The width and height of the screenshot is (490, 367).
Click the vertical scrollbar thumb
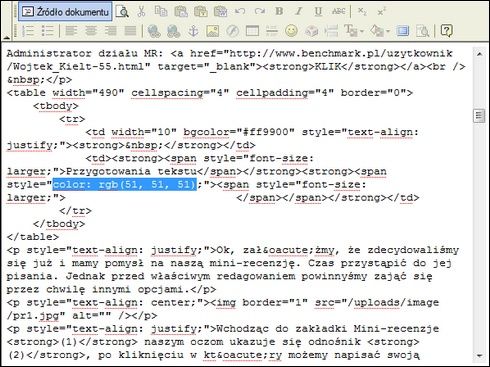tap(479, 116)
